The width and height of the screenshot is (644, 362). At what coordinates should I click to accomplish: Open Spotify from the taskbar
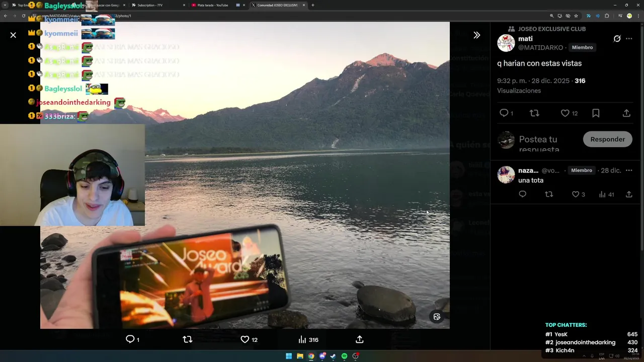(344, 356)
